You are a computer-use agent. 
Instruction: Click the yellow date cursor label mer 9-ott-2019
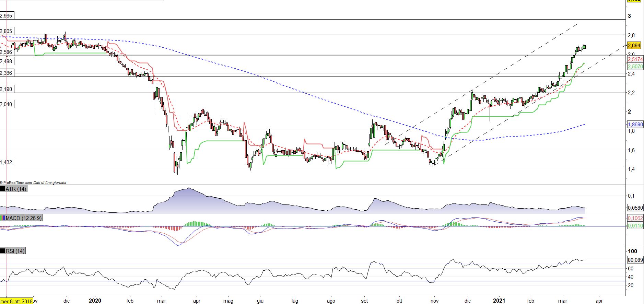pos(16,301)
